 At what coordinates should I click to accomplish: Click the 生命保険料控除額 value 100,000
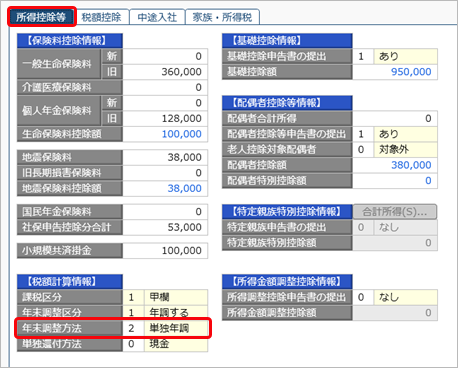[165, 134]
